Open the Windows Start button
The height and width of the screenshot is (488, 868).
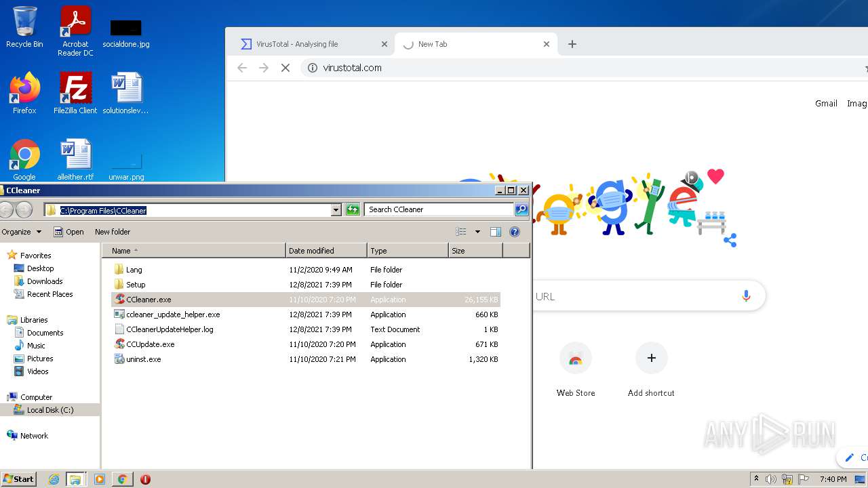[19, 479]
